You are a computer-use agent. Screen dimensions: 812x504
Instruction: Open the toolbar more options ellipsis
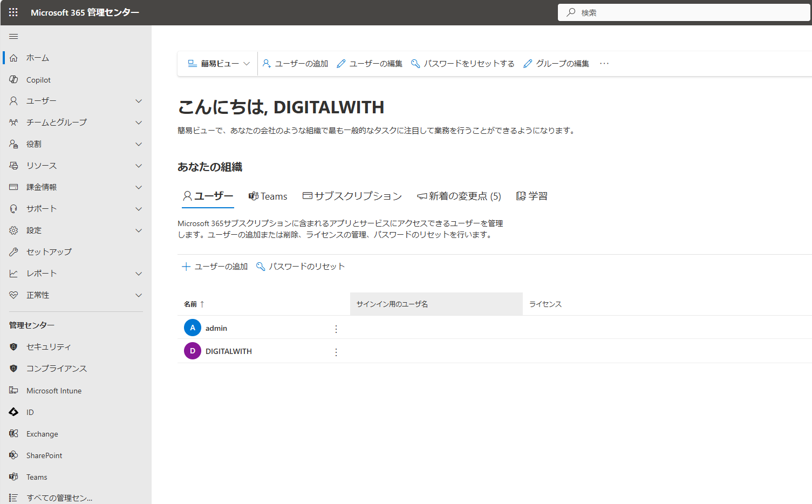point(604,63)
